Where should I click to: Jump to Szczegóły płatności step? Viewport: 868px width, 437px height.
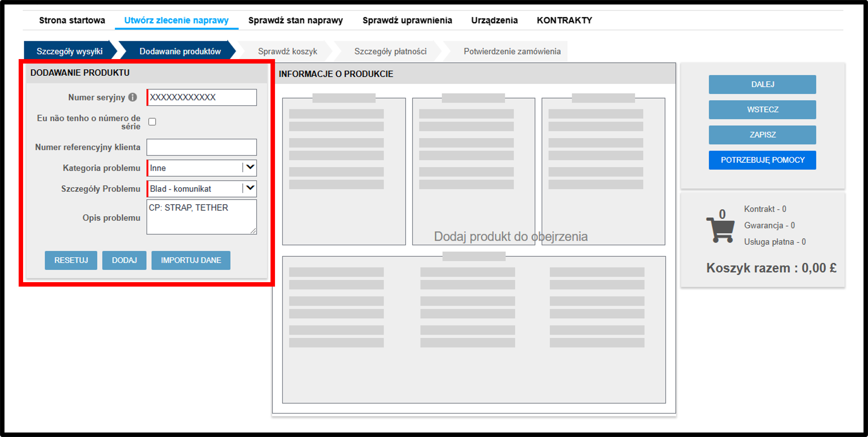coord(390,51)
